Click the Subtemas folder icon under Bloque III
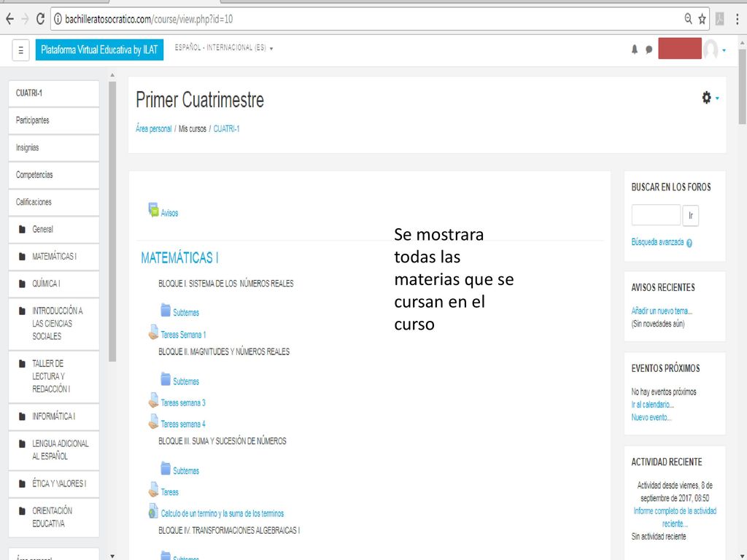 166,468
